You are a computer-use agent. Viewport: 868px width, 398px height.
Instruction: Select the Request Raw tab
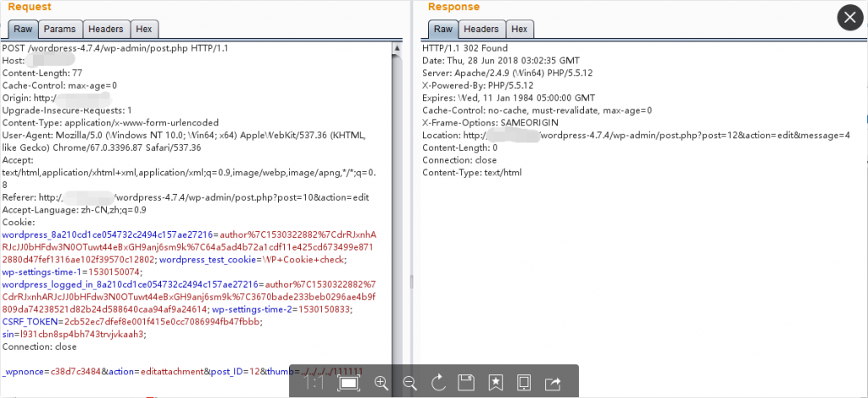pos(23,29)
